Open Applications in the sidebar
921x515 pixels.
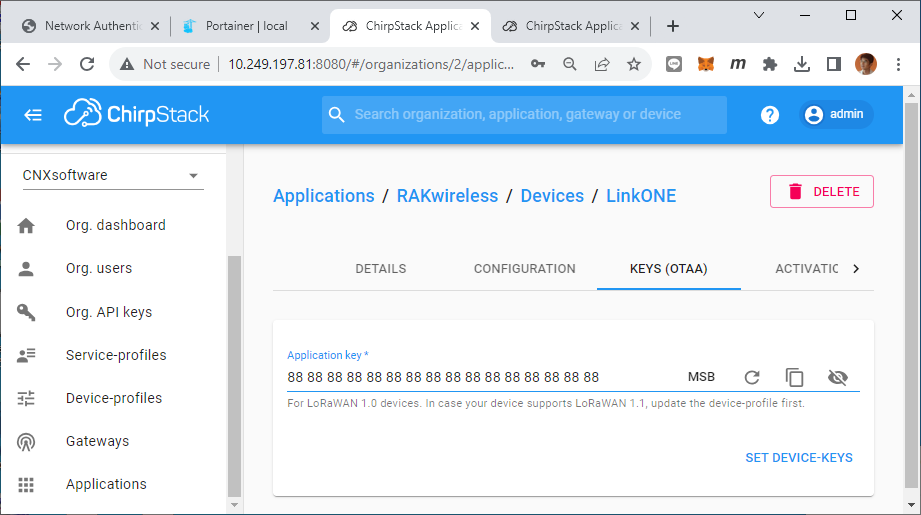[x=106, y=484]
